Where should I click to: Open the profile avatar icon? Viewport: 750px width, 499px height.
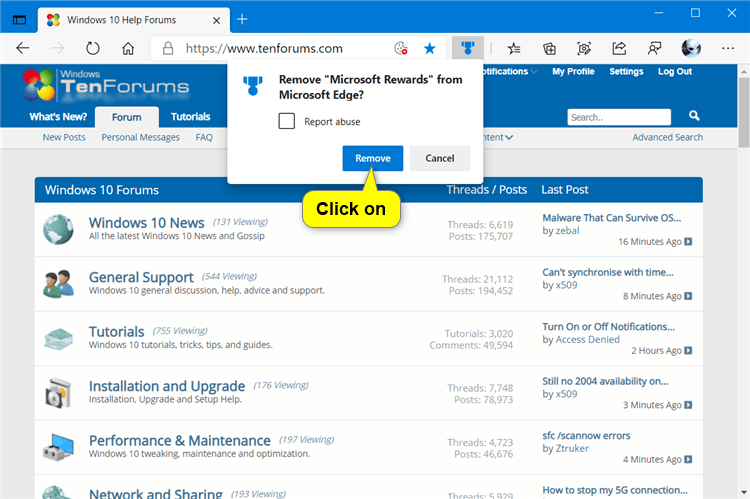[691, 48]
